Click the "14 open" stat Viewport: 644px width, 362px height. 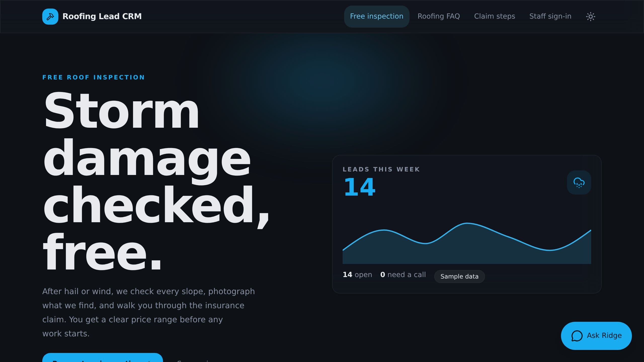point(357,275)
